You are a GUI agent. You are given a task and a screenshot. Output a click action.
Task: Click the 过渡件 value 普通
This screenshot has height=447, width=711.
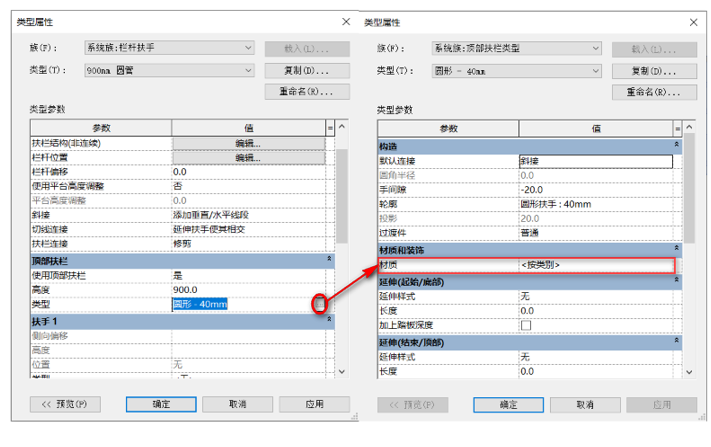[x=596, y=233]
